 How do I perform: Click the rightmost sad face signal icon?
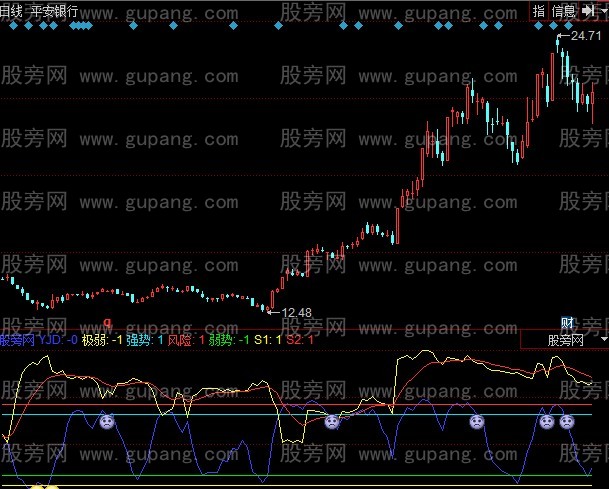pos(567,422)
